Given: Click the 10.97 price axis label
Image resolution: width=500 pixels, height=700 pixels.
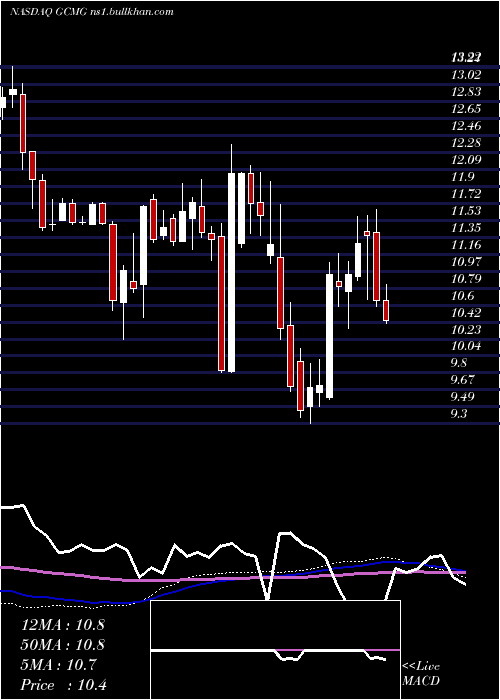Looking at the screenshot, I should [466, 262].
